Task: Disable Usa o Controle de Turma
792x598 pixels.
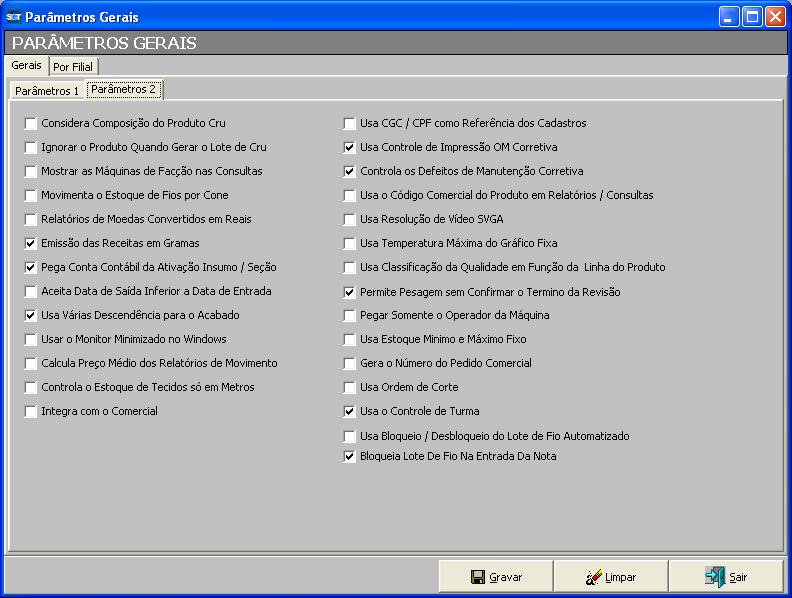Action: [350, 412]
